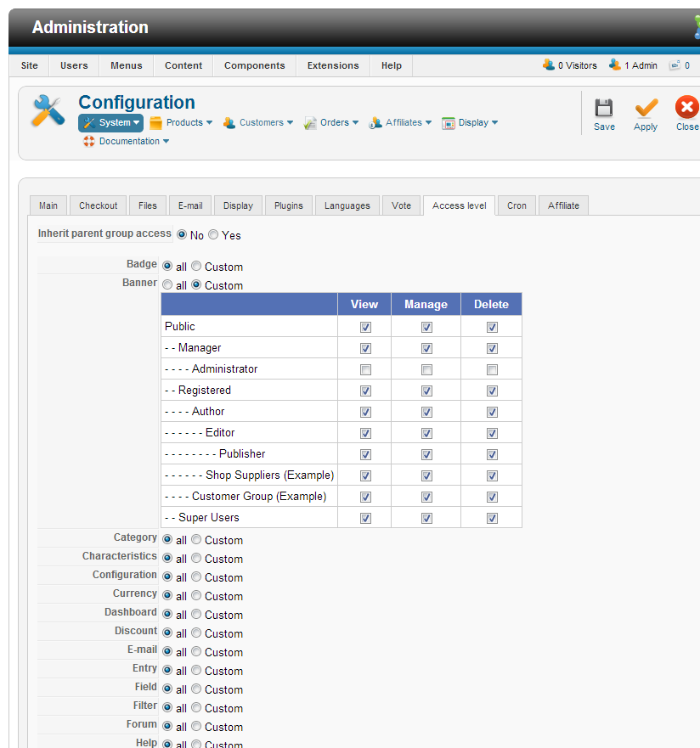Click the 0 Visitors link
Viewport: 700px width, 748px height.
tap(578, 65)
